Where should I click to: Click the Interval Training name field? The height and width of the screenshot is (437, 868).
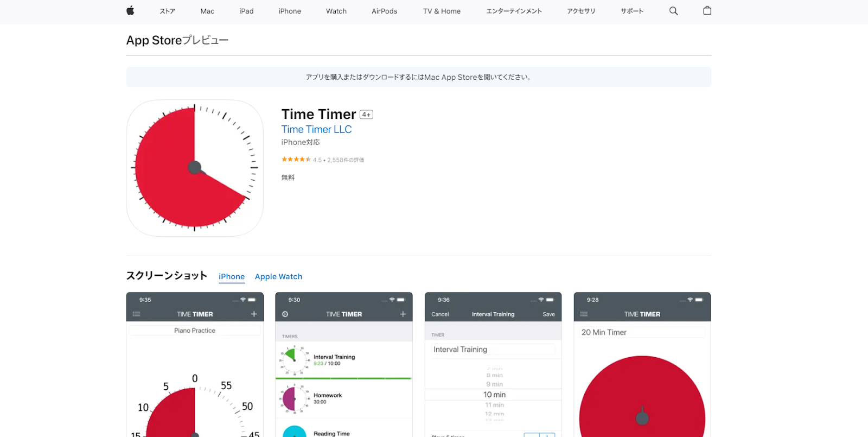pos(493,350)
